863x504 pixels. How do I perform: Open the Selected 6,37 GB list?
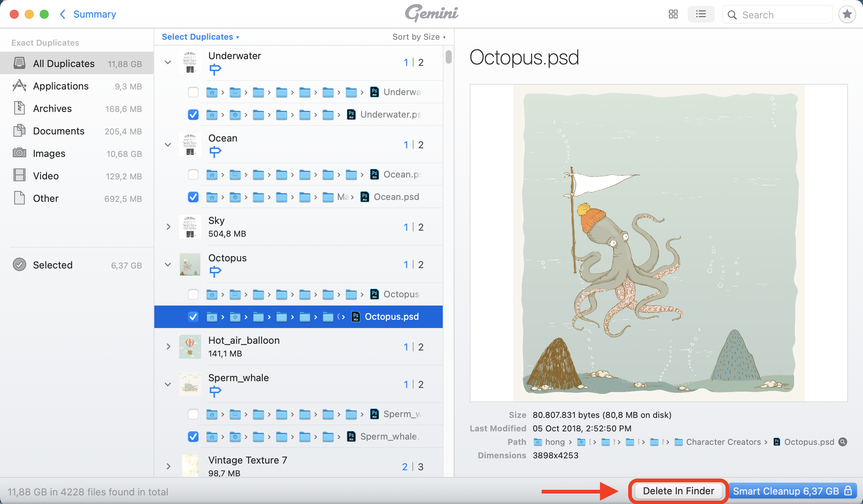pyautogui.click(x=77, y=265)
